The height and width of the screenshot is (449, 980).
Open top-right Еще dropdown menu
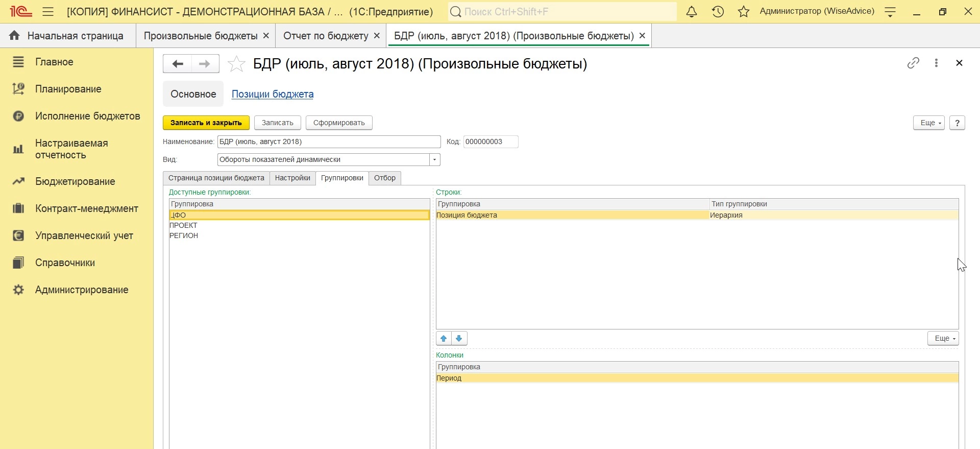click(x=928, y=123)
